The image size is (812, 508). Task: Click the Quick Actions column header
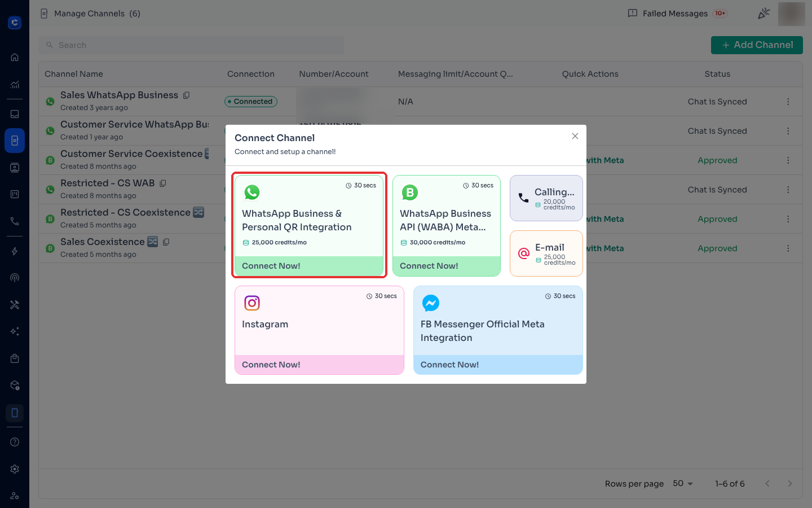[590, 74]
